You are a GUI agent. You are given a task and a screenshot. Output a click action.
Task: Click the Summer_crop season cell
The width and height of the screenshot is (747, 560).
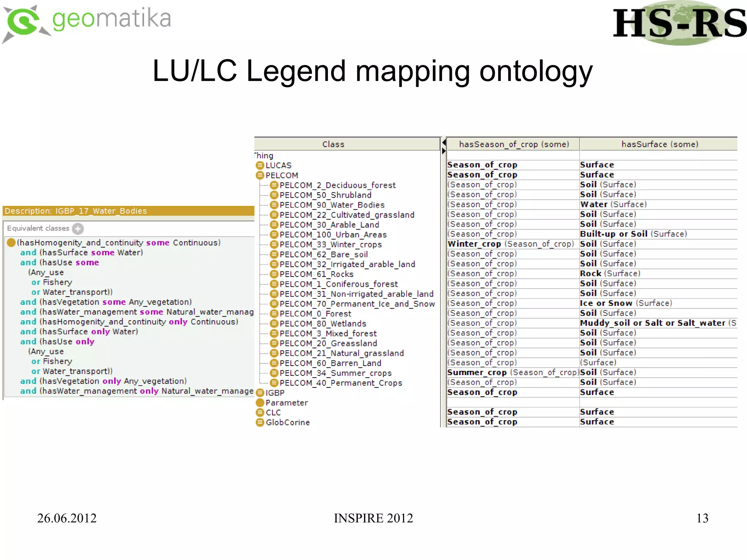[513, 372]
